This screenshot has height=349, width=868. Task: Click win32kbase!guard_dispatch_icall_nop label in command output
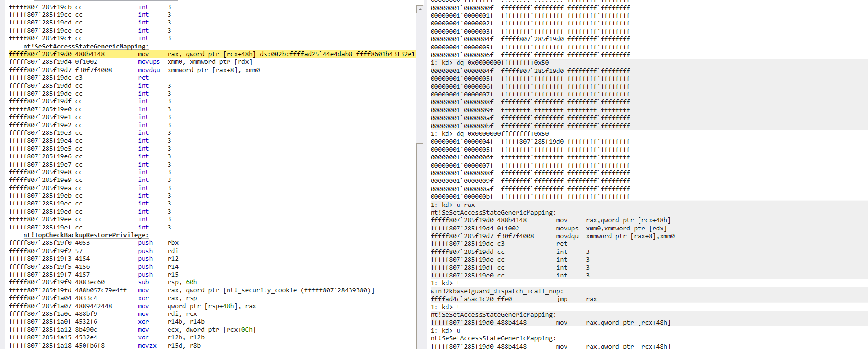497,291
